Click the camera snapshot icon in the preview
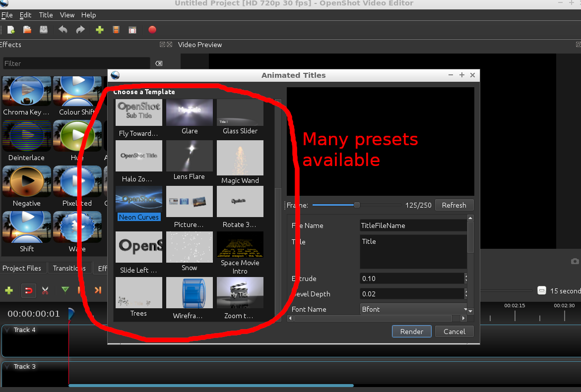 click(575, 261)
